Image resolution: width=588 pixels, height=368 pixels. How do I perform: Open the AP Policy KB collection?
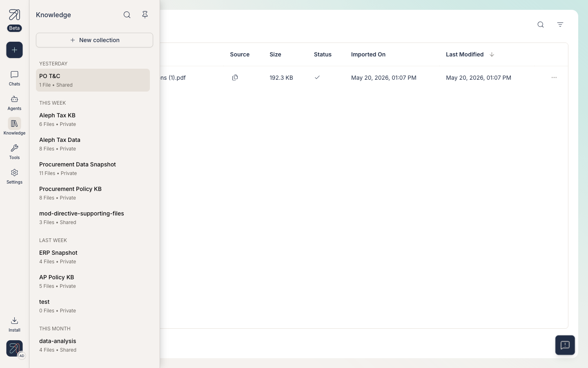[x=93, y=281]
